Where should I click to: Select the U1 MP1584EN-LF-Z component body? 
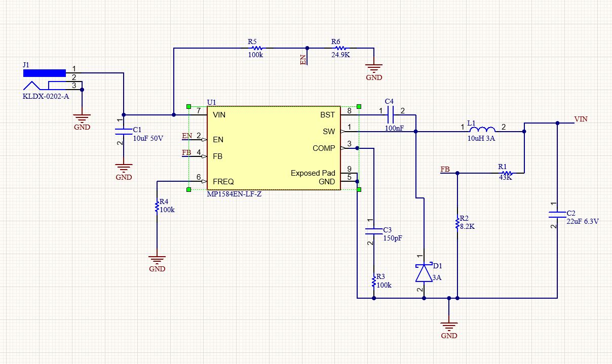tap(274, 148)
